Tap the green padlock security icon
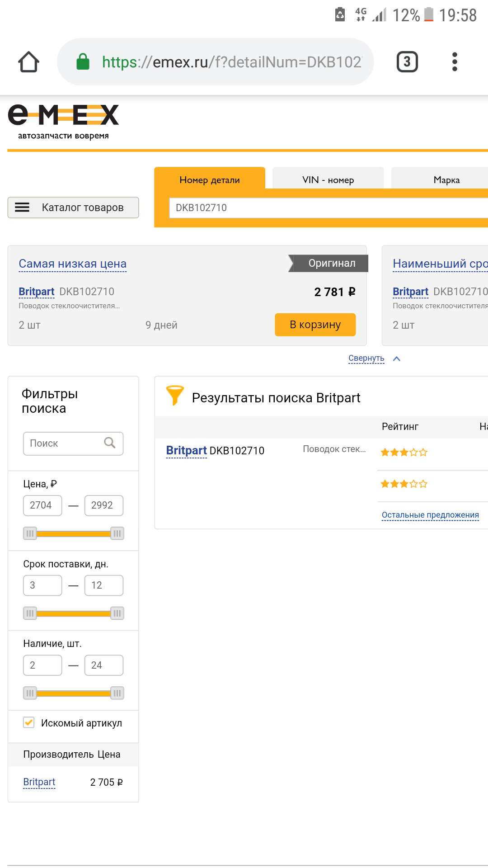 coord(83,62)
